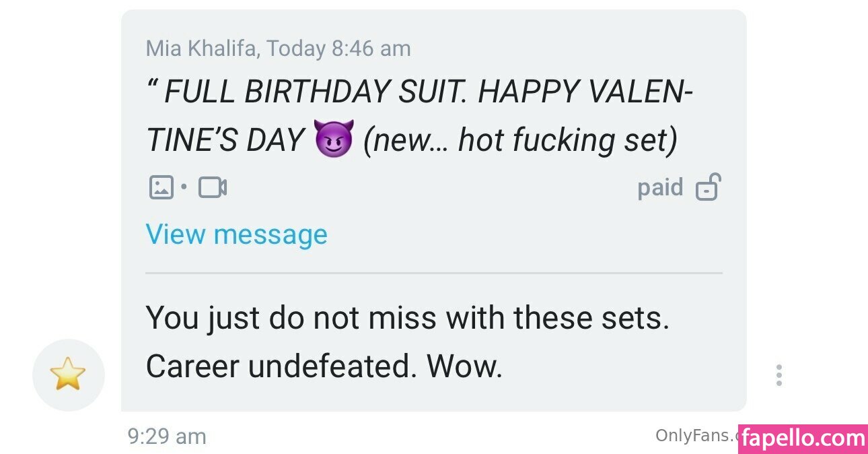This screenshot has height=454, width=868.
Task: Click the "Mia Khalifa" sender name
Action: pyautogui.click(x=201, y=48)
